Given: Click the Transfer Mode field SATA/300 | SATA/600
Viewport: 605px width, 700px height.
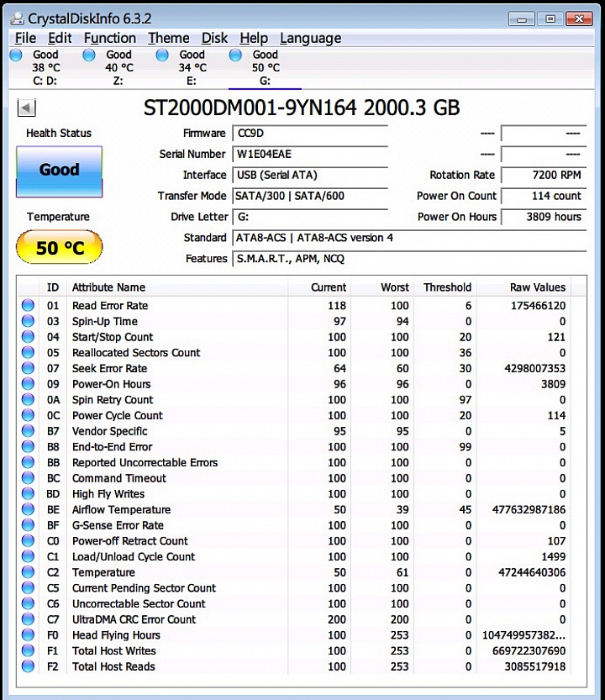Looking at the screenshot, I should point(310,196).
